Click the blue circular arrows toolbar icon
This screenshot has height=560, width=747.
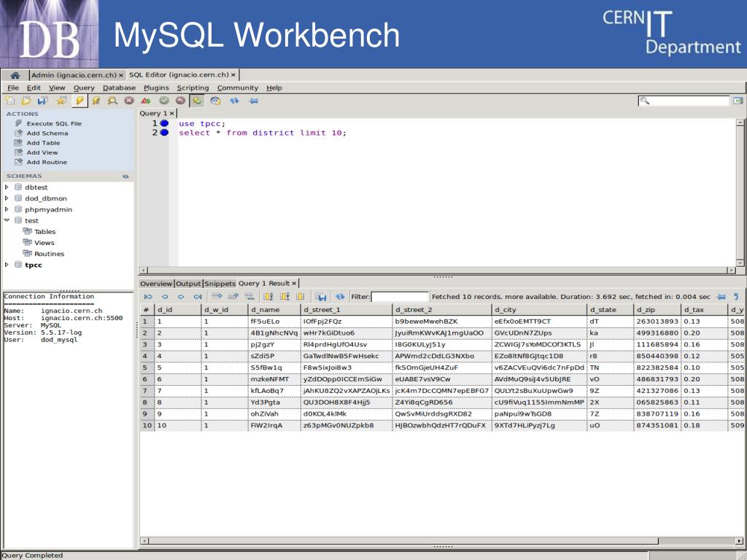[234, 101]
